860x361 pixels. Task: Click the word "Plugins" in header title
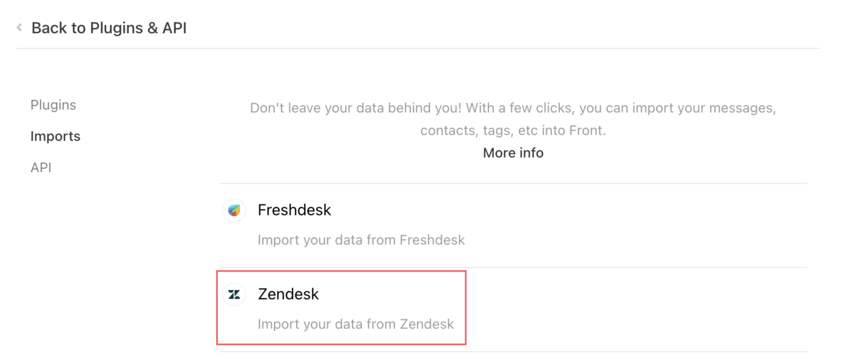117,28
